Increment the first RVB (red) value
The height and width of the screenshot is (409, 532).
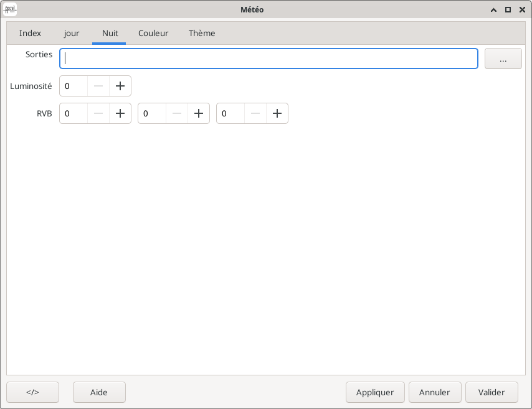[x=120, y=113]
